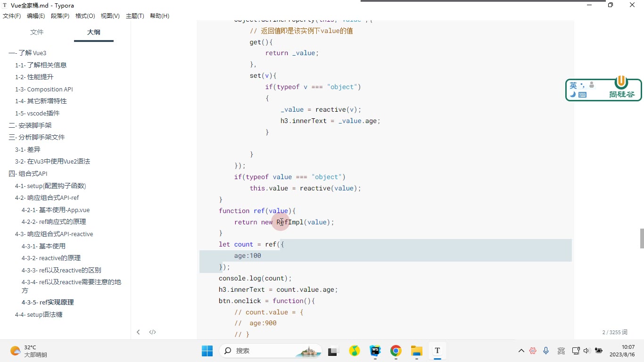Image resolution: width=644 pixels, height=362 pixels.
Task: Launch Google Chrome from taskbar
Action: [396, 351]
